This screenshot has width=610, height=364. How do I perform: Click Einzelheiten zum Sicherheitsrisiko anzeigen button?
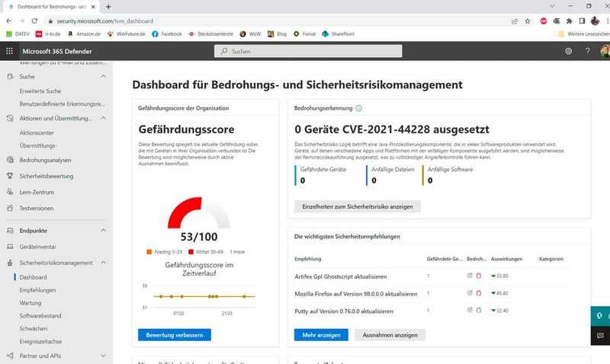tap(358, 206)
